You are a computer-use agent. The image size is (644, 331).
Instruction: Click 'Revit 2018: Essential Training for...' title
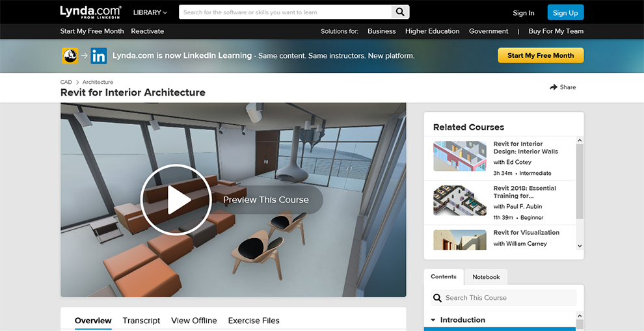click(x=524, y=192)
